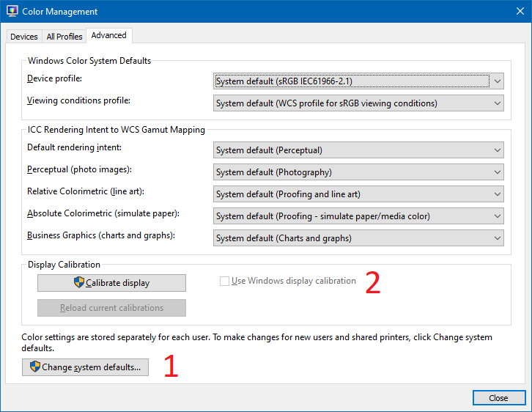The width and height of the screenshot is (532, 412).
Task: Click the Reload current calibrations button
Action: coord(111,308)
